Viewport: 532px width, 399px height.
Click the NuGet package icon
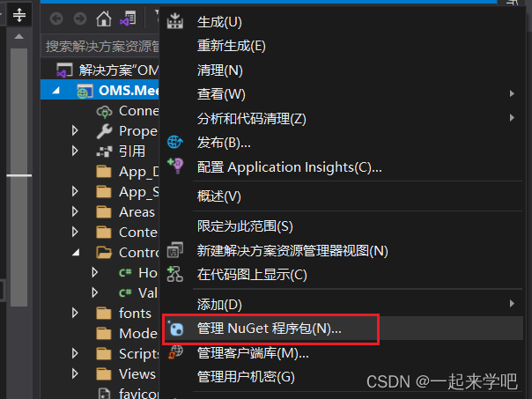click(x=176, y=329)
